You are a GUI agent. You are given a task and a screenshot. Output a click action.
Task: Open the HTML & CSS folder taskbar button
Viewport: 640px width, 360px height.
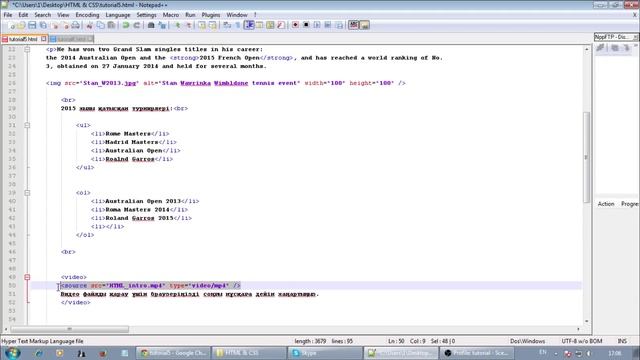(249, 353)
